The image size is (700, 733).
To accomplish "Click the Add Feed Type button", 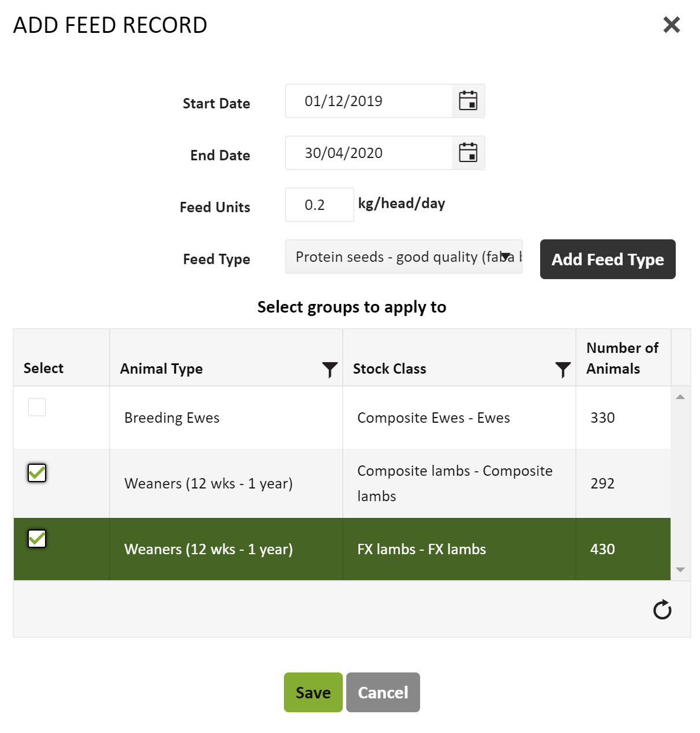I will coord(607,260).
